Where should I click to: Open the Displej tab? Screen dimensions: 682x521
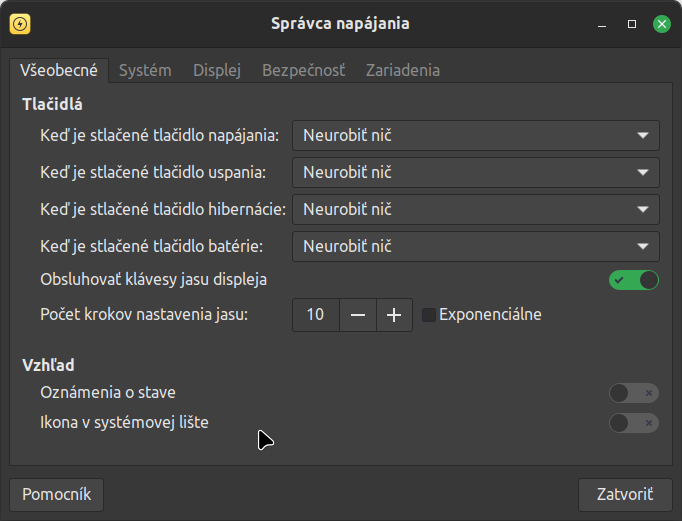pos(217,70)
